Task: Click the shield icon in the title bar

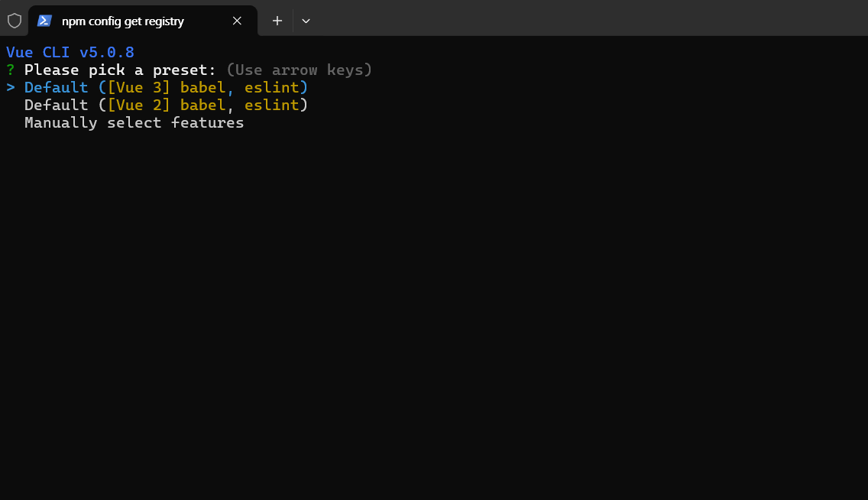Action: (x=15, y=21)
